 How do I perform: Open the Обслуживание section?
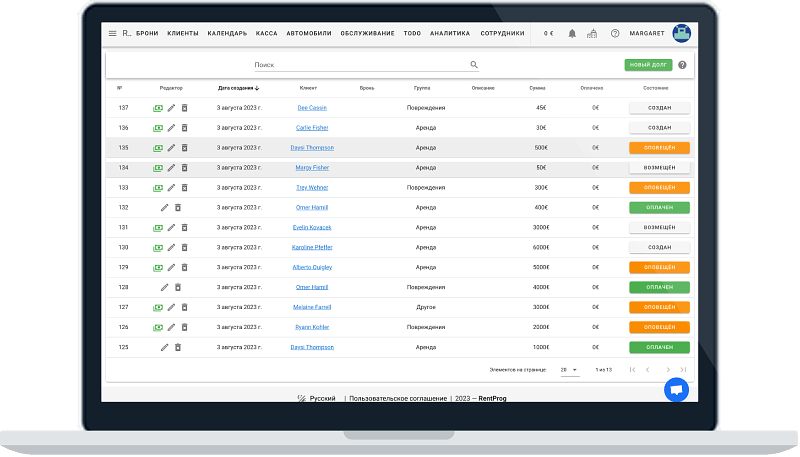367,33
